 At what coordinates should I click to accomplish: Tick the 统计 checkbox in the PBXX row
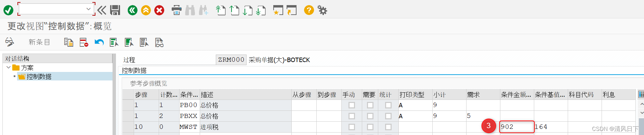tap(388, 116)
